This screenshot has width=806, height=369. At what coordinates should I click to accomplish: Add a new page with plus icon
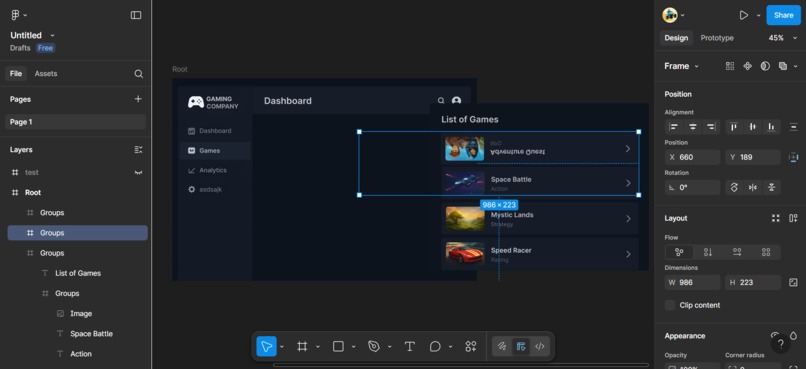(x=138, y=99)
